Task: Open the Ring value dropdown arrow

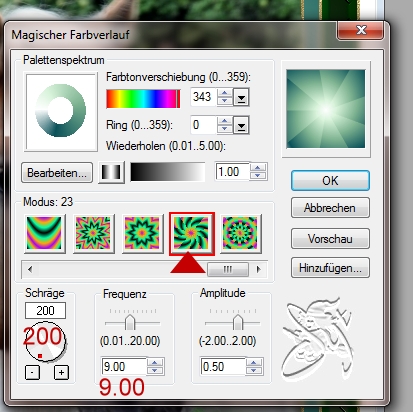Action: [x=241, y=125]
